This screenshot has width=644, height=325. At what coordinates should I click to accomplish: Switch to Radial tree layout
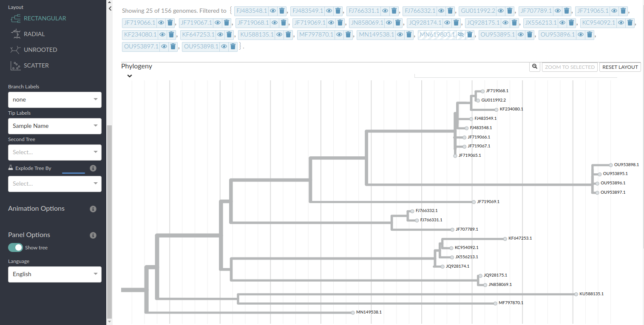(x=28, y=34)
